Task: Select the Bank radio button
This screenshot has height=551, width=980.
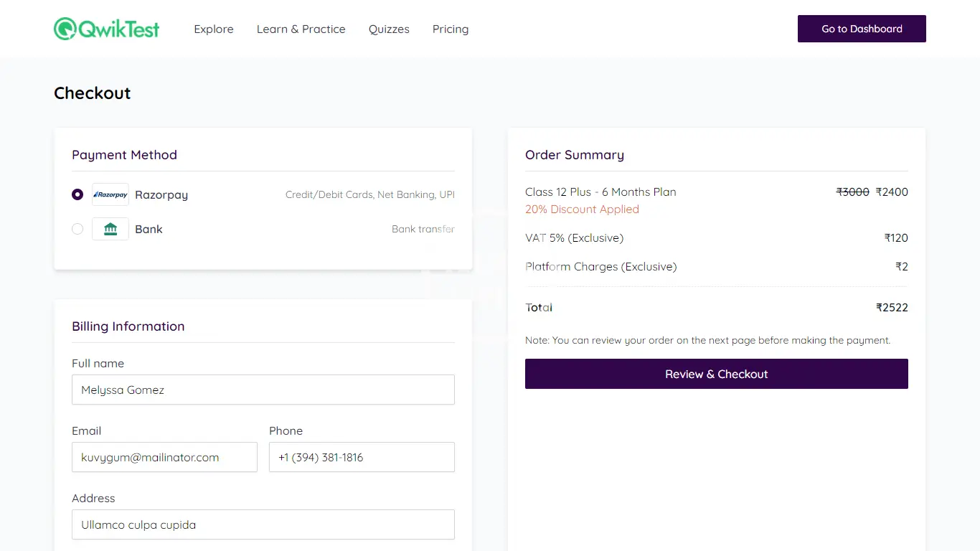Action: (x=77, y=229)
